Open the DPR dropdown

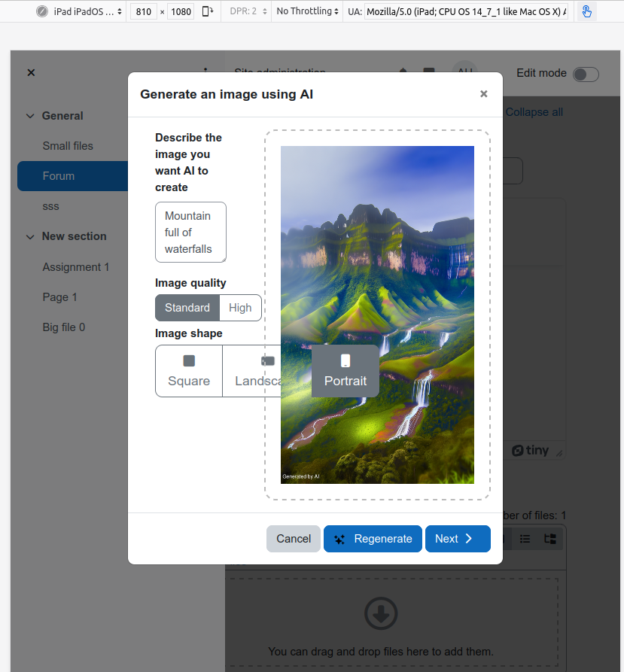248,11
